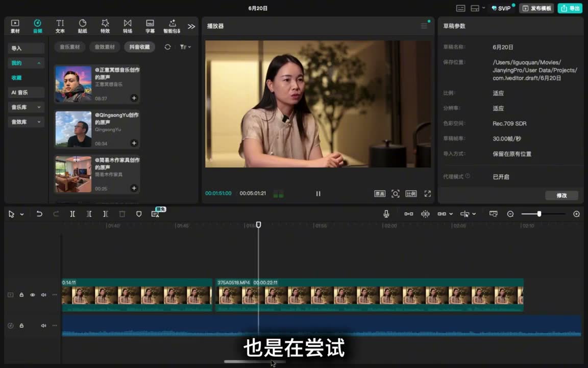Open the player panel menu

click(424, 26)
